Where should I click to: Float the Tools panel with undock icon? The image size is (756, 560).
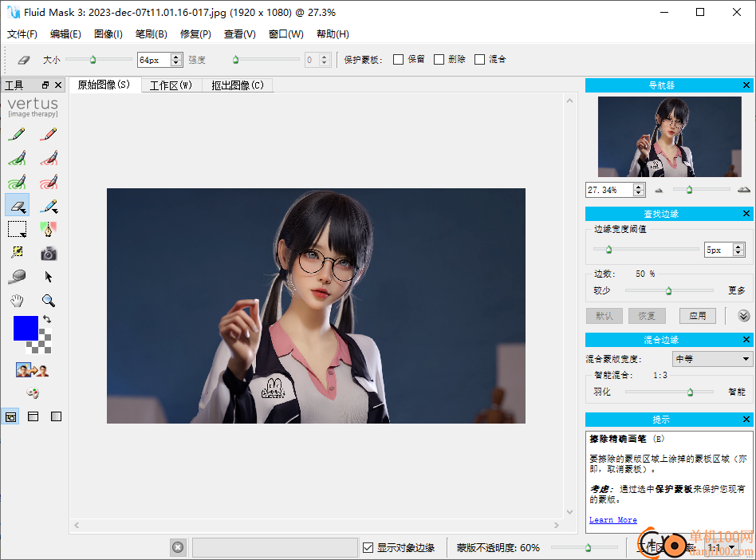point(45,85)
